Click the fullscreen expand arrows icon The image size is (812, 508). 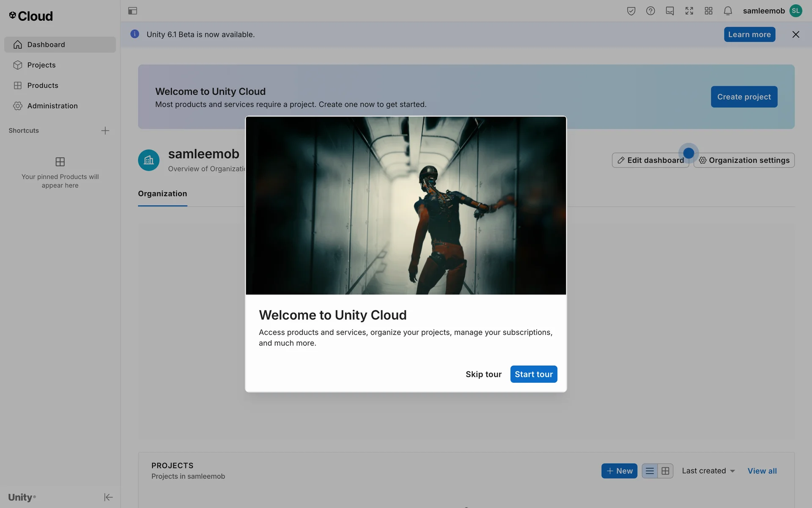[x=689, y=11]
